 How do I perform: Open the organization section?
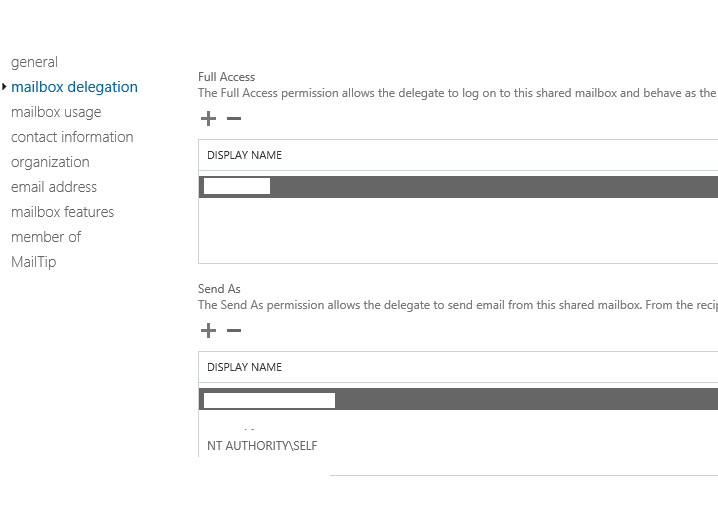[x=50, y=162]
